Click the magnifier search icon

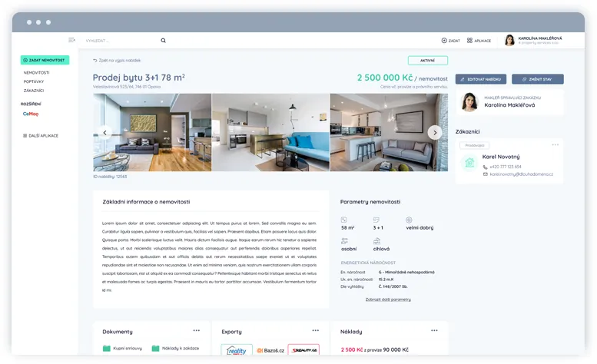(x=163, y=40)
